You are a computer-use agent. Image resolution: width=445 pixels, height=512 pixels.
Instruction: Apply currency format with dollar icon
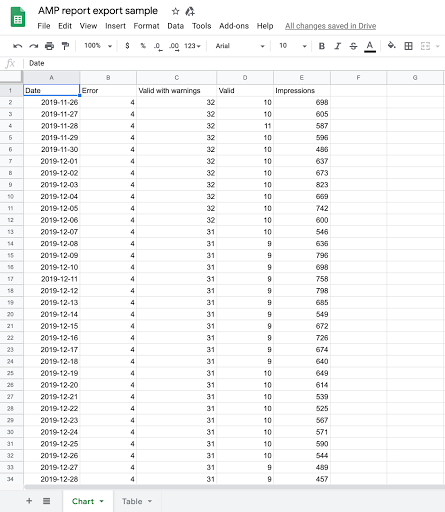(x=127, y=46)
